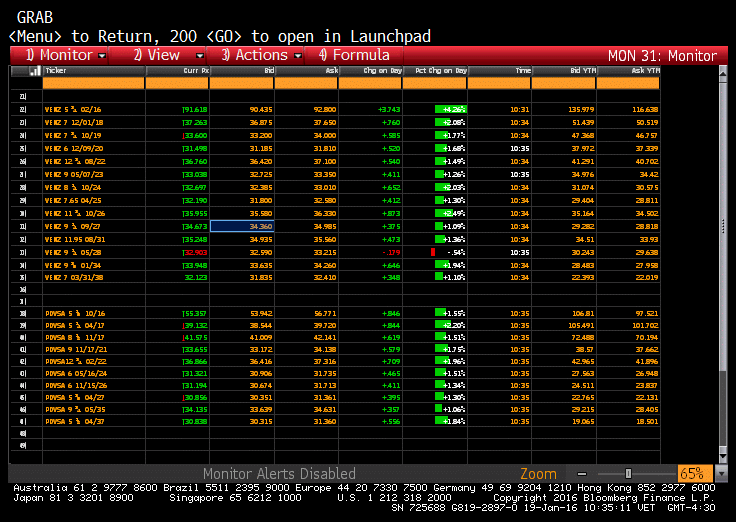
Task: Click the bid YTM value 105.491
Action: 581,325
